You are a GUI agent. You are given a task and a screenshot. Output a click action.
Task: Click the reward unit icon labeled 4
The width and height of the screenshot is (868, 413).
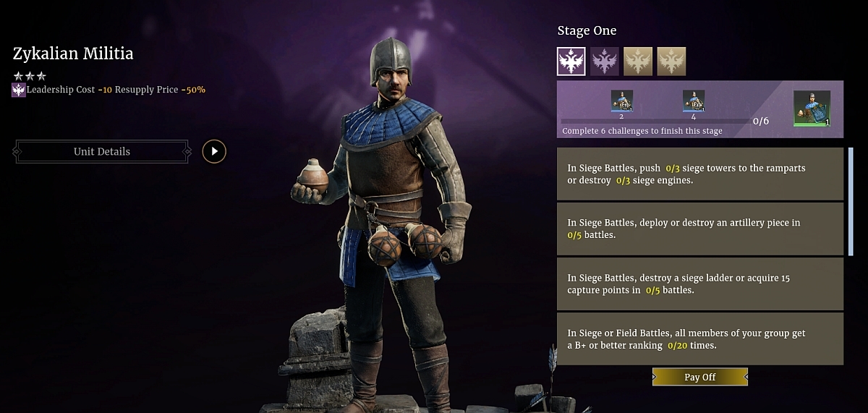[x=694, y=101]
